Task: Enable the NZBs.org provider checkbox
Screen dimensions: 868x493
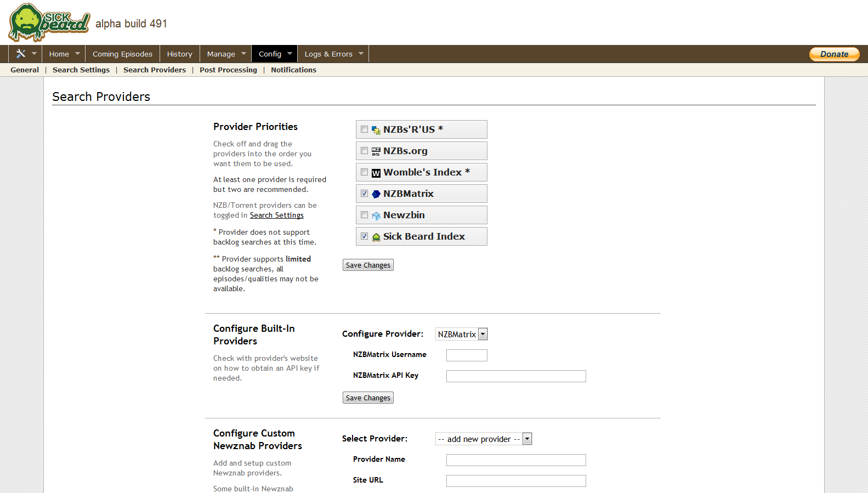Action: 364,151
